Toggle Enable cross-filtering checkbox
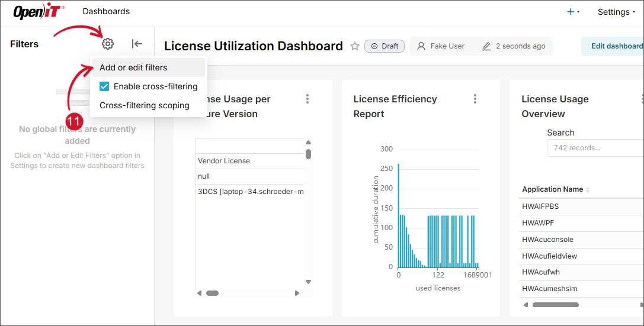This screenshot has height=326, width=644. 104,86
